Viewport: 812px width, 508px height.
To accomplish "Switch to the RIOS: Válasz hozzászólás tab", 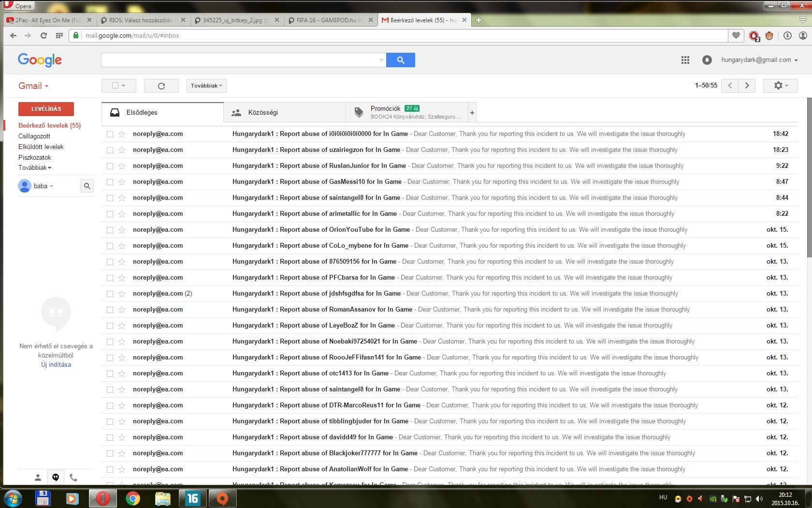I will coord(143,20).
